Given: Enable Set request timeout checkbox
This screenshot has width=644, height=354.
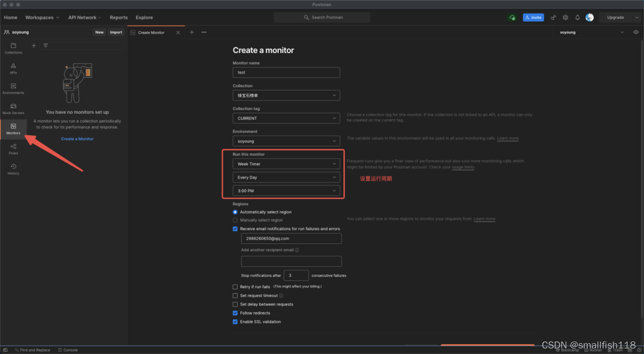Looking at the screenshot, I should [235, 296].
